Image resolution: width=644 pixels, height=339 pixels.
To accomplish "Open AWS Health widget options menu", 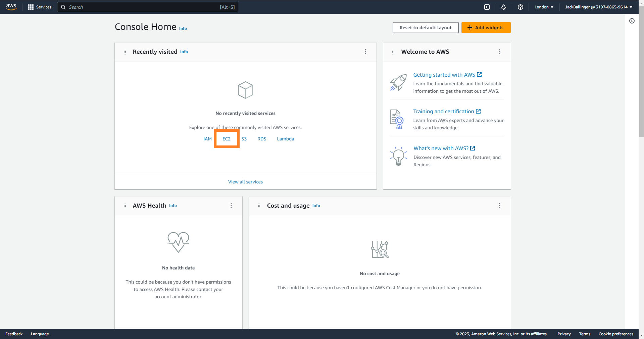I will (x=231, y=206).
